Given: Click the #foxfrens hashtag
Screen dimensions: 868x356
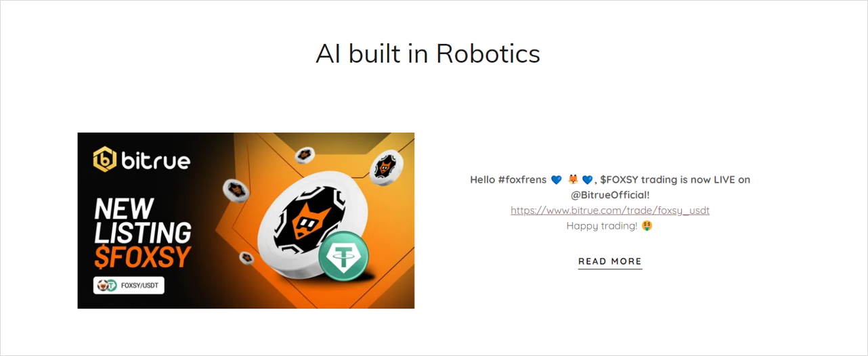Looking at the screenshot, I should click(522, 179).
